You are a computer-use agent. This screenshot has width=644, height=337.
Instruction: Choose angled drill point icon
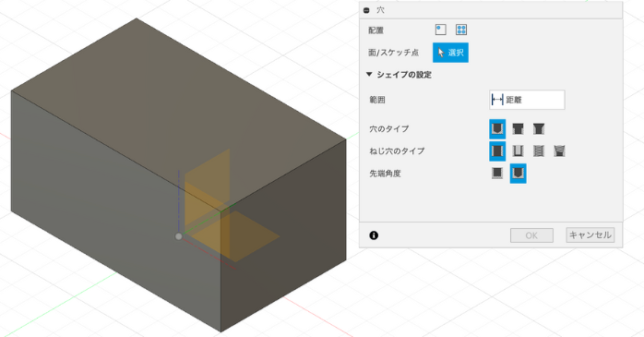click(x=518, y=174)
